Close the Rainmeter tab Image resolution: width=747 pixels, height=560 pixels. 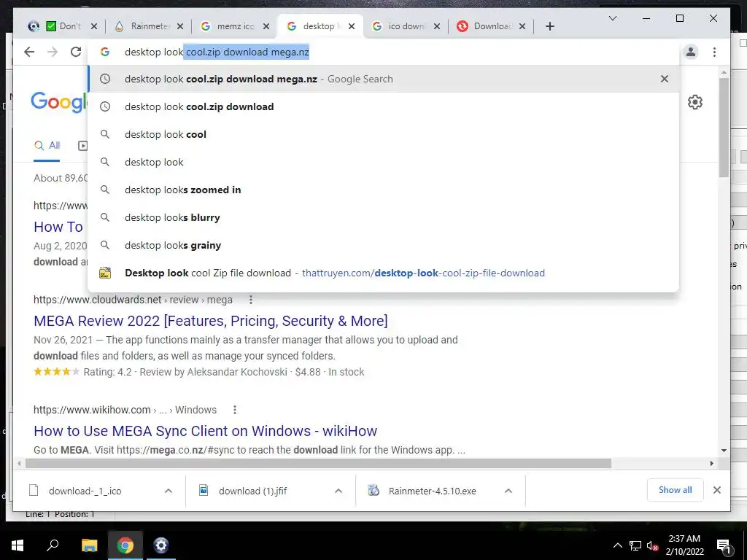180,26
